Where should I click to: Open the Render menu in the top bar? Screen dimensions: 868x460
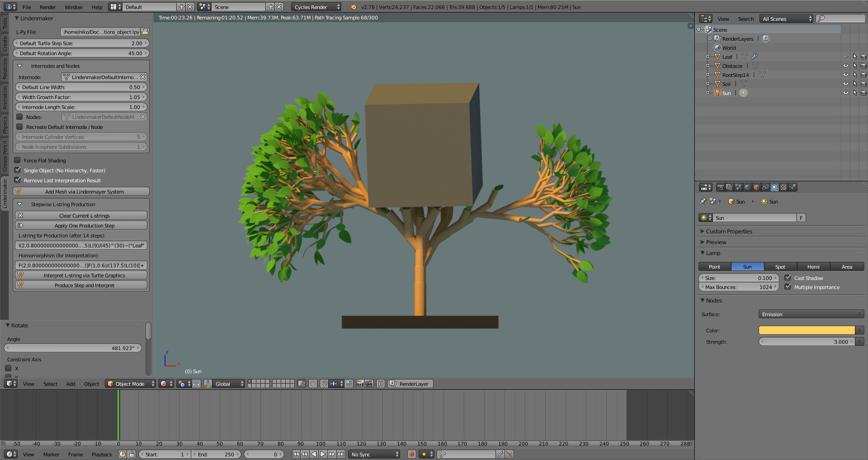click(x=47, y=7)
